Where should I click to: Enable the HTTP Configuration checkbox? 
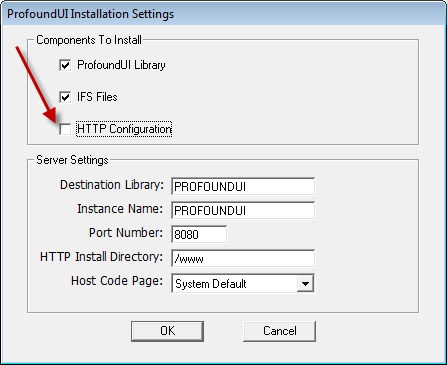click(x=65, y=129)
